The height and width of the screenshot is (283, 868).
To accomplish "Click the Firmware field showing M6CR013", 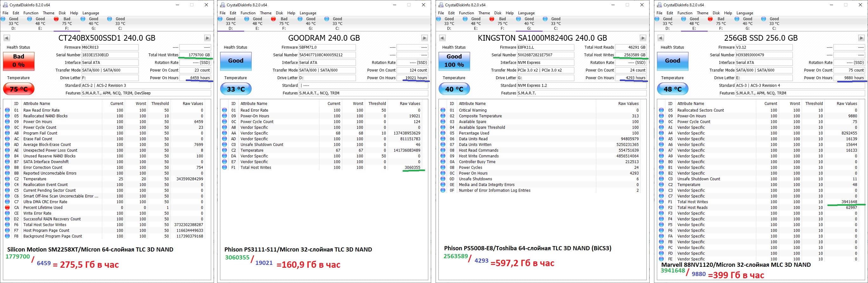I will point(110,47).
